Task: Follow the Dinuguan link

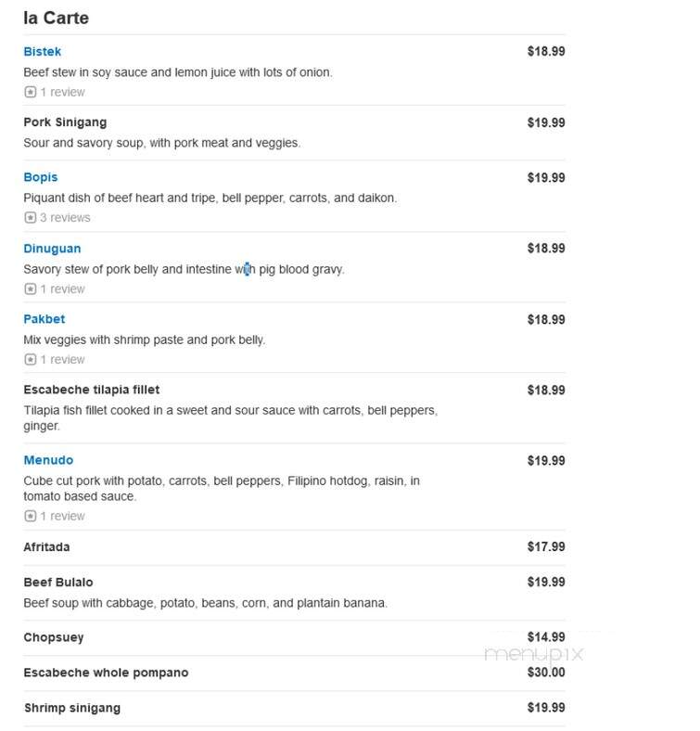Action: pyautogui.click(x=52, y=249)
